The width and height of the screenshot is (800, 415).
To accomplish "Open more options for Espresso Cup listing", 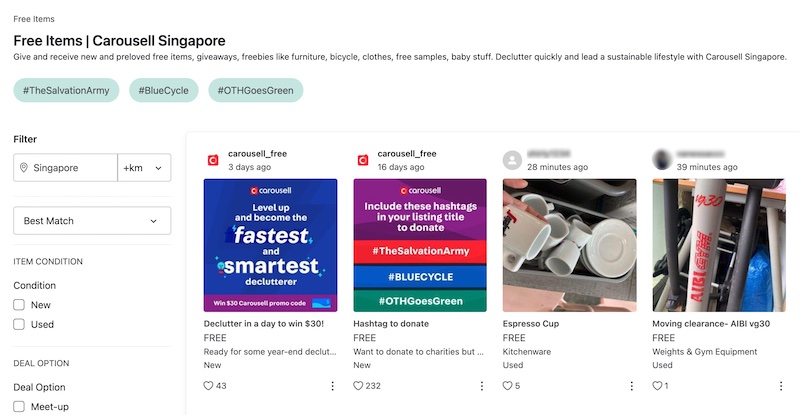I will (x=631, y=385).
